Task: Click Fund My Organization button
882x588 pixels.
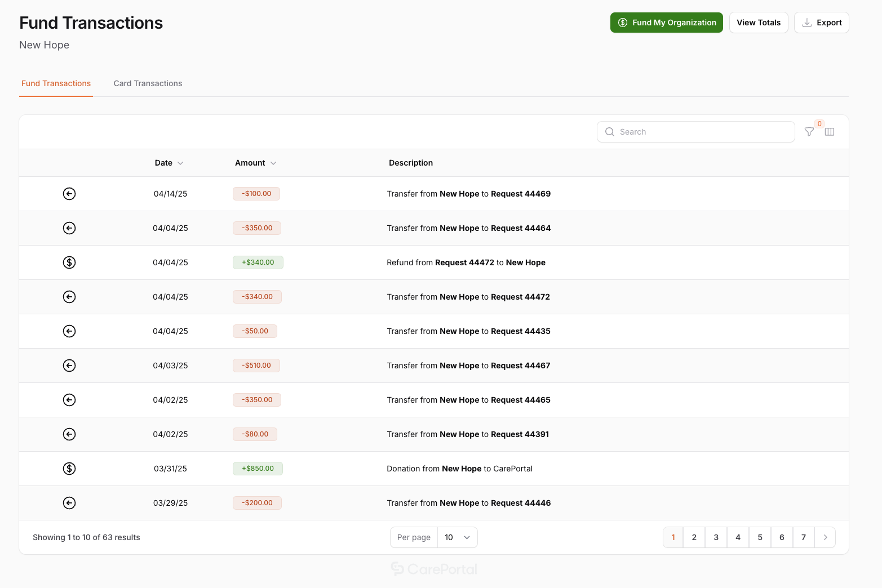Action: [x=666, y=23]
